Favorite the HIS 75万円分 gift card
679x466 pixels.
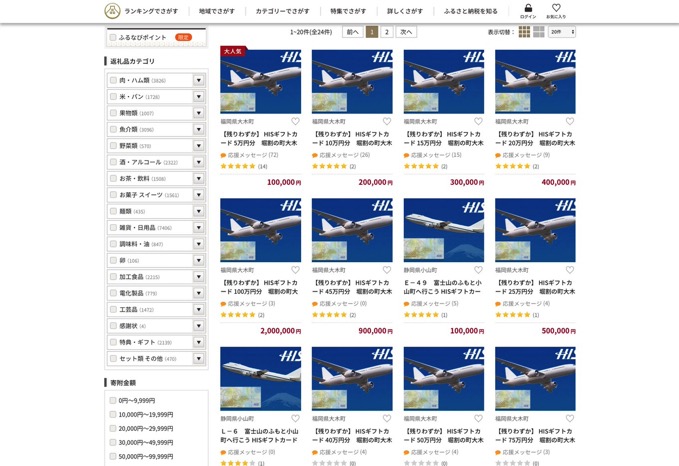pos(570,418)
